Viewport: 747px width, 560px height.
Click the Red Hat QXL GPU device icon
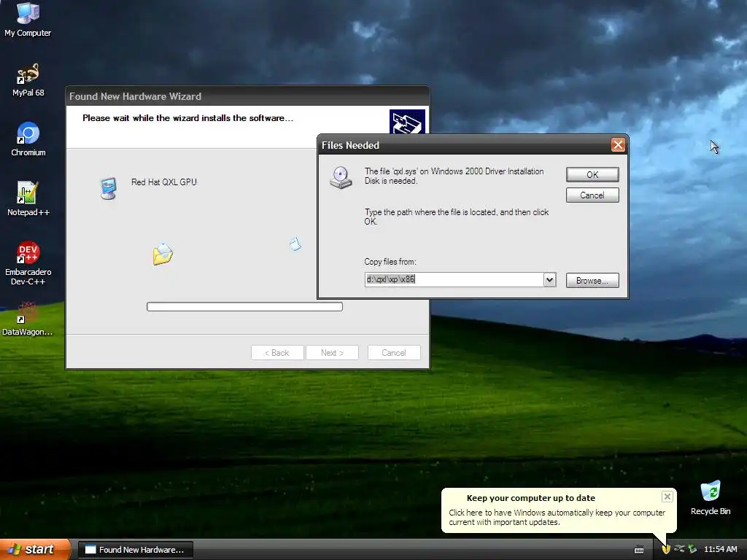coord(109,188)
